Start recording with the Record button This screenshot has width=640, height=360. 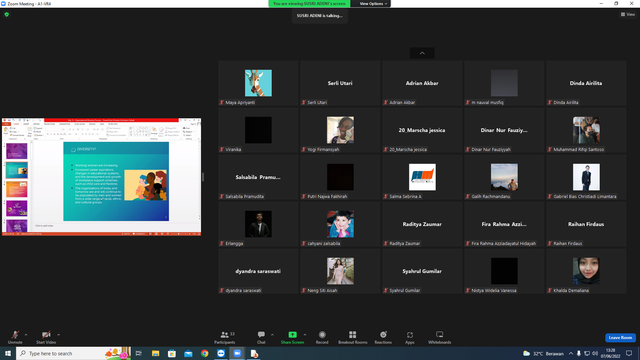pyautogui.click(x=322, y=338)
